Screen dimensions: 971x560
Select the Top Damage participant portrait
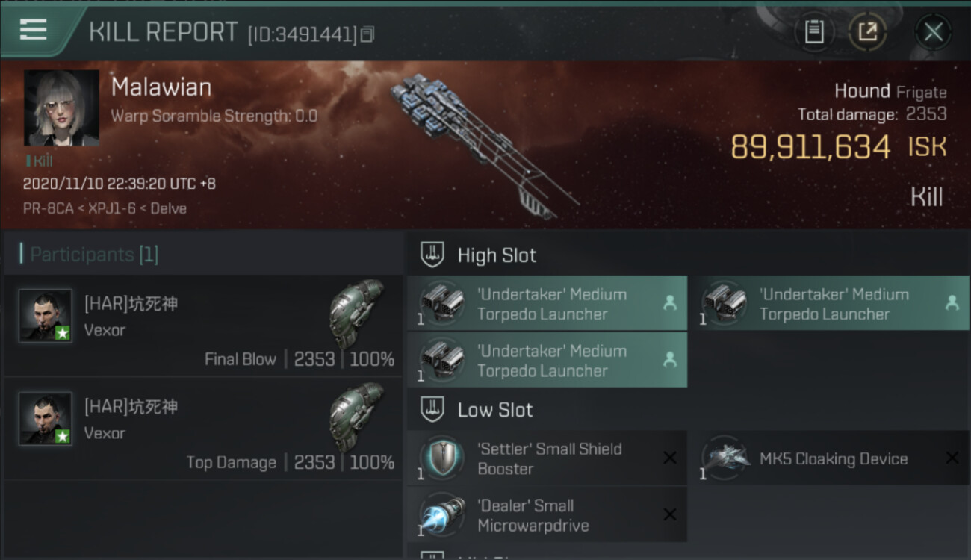[x=46, y=418]
